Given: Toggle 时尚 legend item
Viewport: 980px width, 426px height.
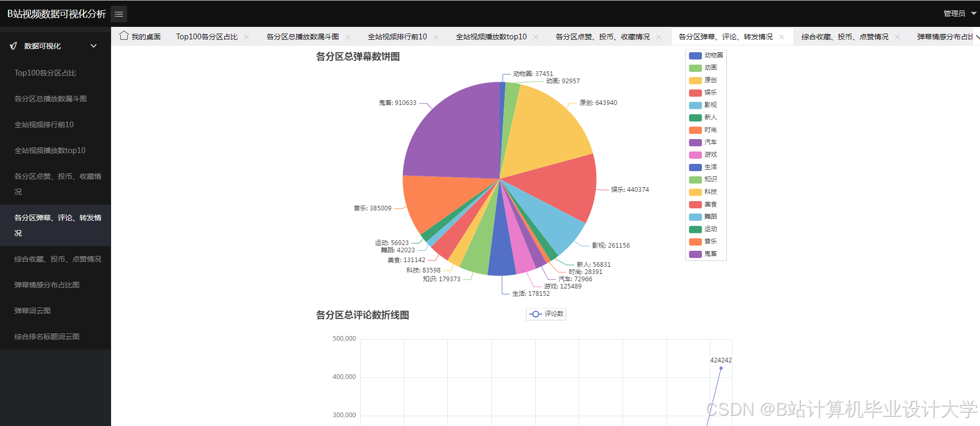Looking at the screenshot, I should point(703,130).
